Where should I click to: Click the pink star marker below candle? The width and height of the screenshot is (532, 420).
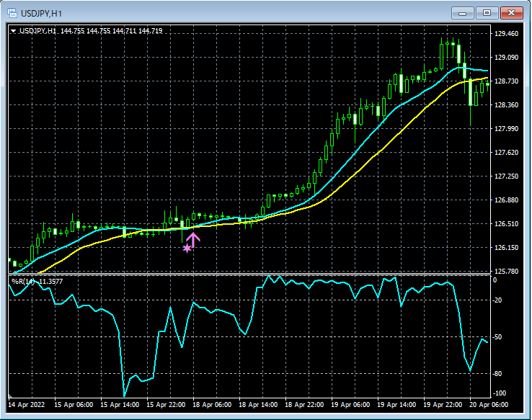pos(187,249)
